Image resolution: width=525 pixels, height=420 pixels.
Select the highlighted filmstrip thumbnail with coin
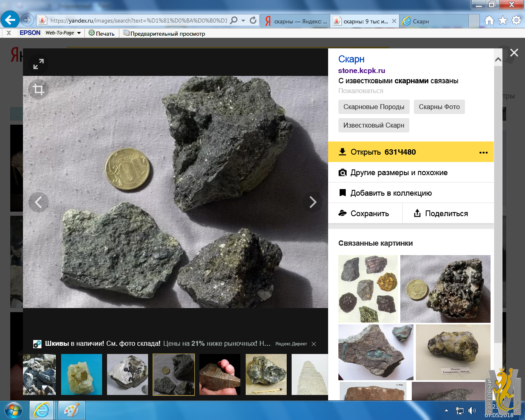point(174,374)
